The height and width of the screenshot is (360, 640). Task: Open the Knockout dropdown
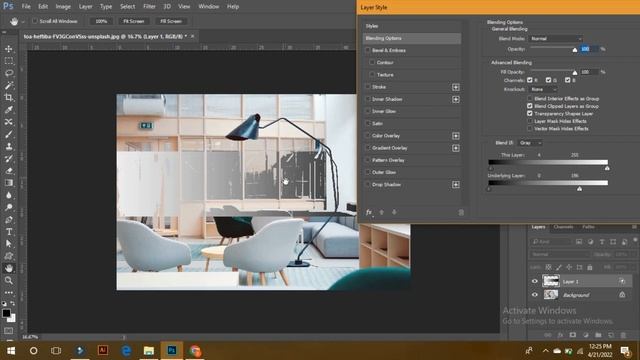click(x=542, y=89)
